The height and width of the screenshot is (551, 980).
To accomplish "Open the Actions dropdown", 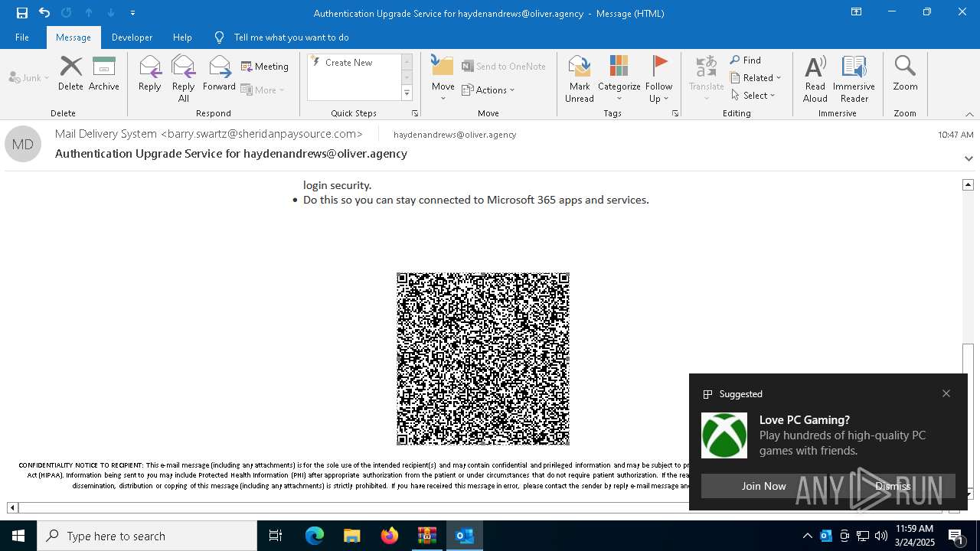I will 488,90.
